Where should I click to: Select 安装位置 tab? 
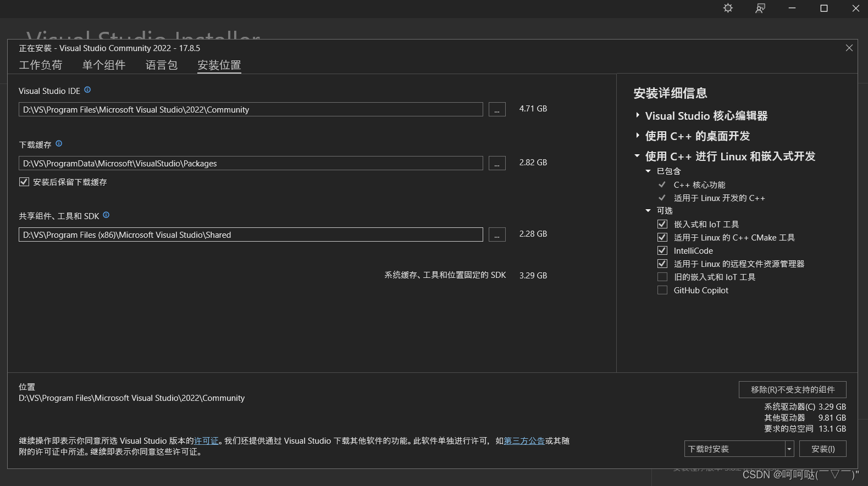coord(219,65)
